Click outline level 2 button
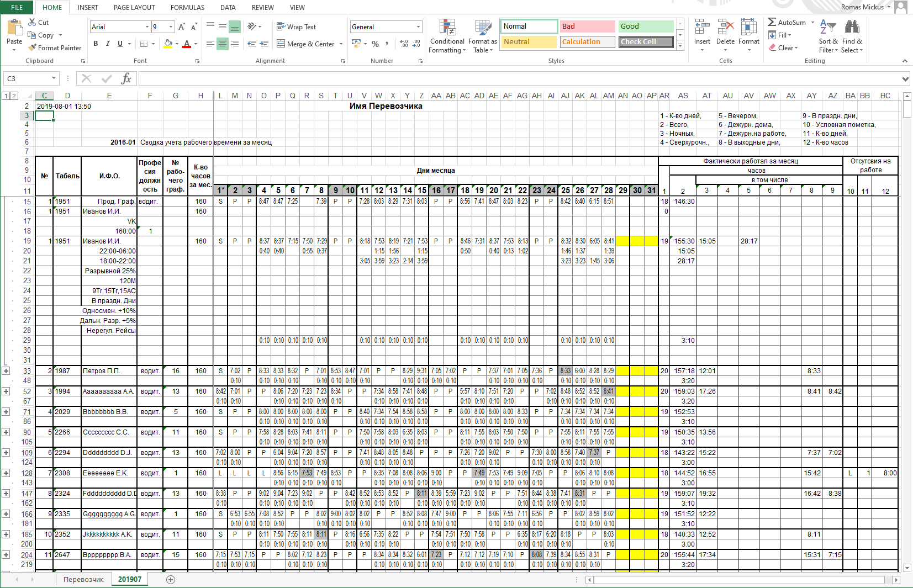Screen dimensions: 913x588 pos(14,96)
